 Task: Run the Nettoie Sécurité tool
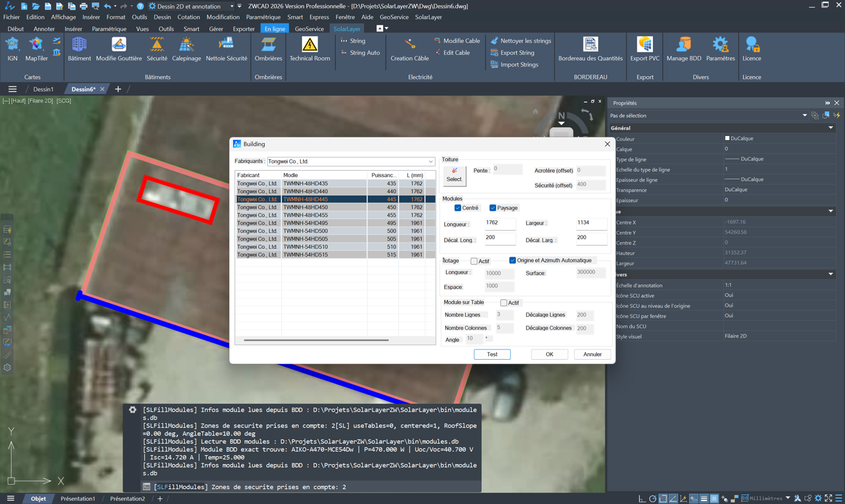(x=226, y=49)
